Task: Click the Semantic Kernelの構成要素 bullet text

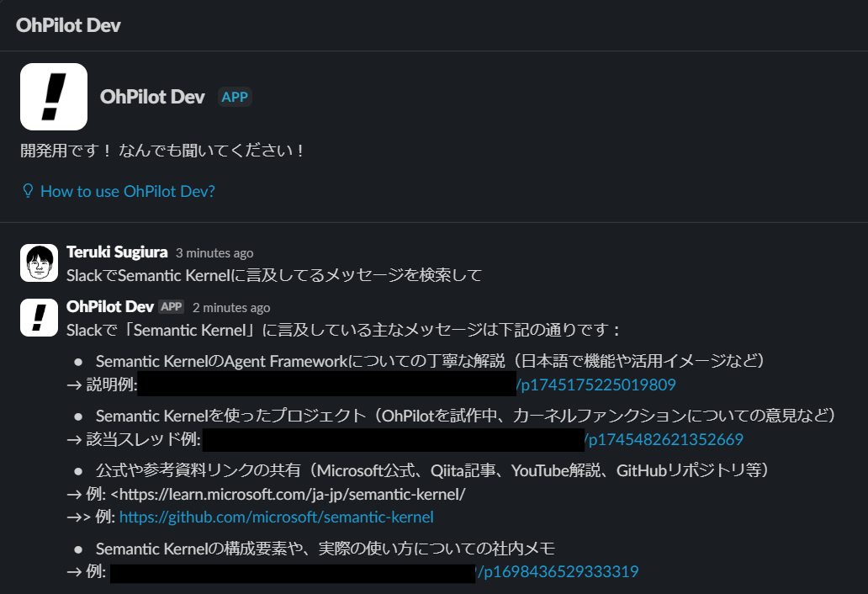Action: point(325,549)
